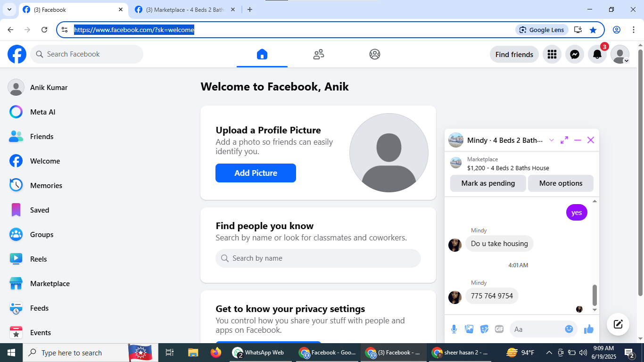Open the Friends tab in top navigation
The width and height of the screenshot is (644, 362).
[319, 54]
